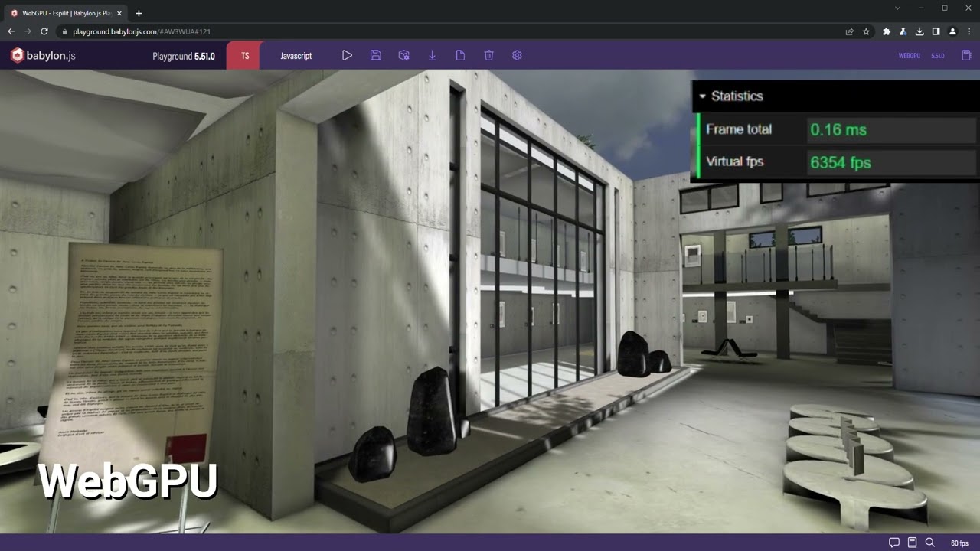The height and width of the screenshot is (551, 980).
Task: Open Chrome three-dot menu
Action: point(969,31)
